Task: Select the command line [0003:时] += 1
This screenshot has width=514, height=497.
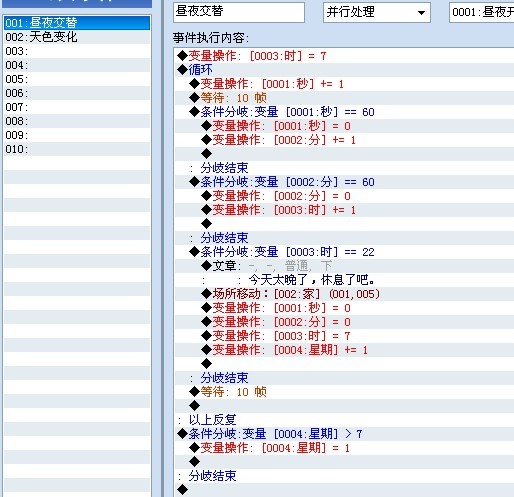Action: pos(344,210)
